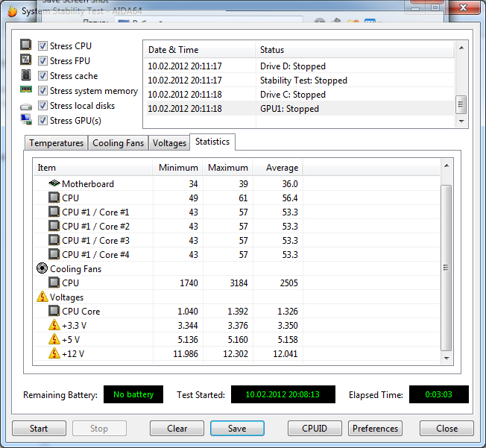Sort by the Average column header
The height and width of the screenshot is (448, 486).
point(278,168)
